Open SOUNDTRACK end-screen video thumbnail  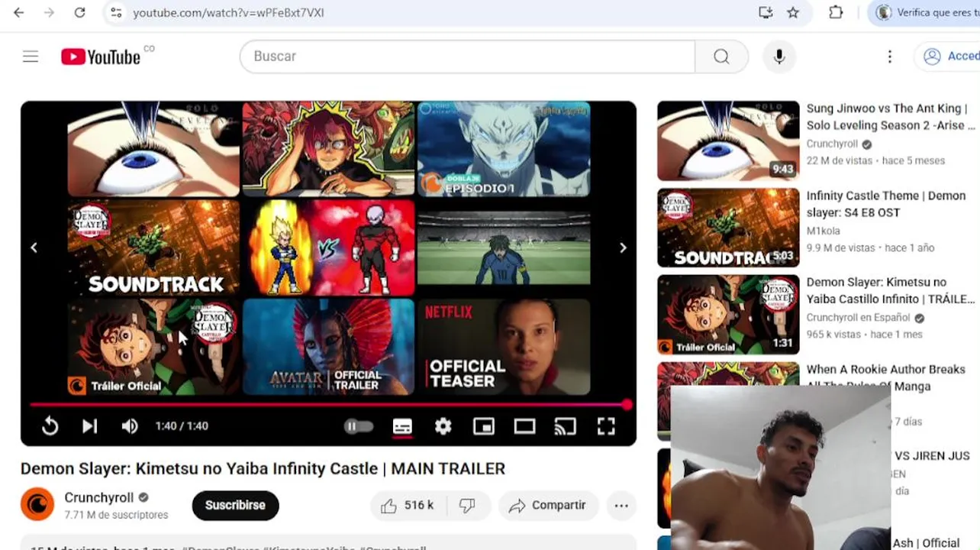coord(153,247)
